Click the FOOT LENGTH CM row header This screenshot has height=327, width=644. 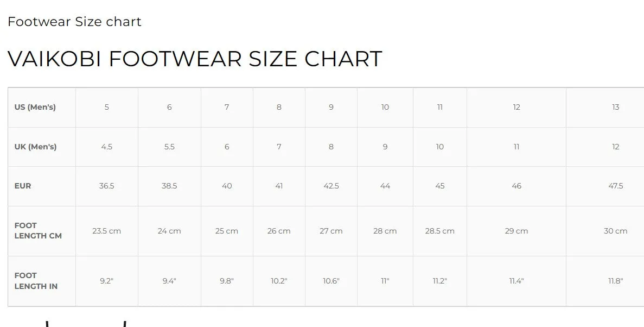point(42,231)
